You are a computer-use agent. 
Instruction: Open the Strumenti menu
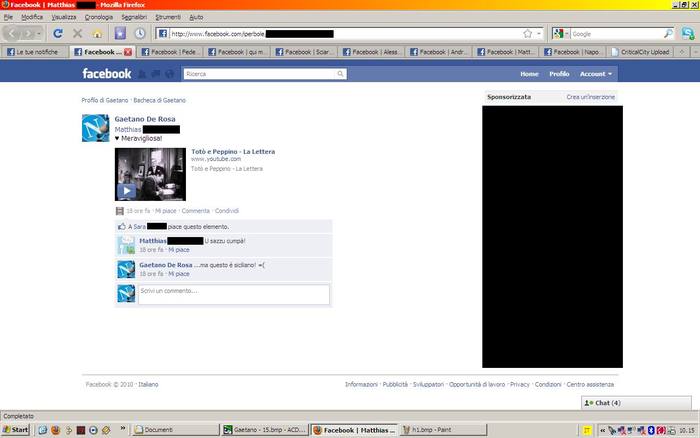coord(168,17)
